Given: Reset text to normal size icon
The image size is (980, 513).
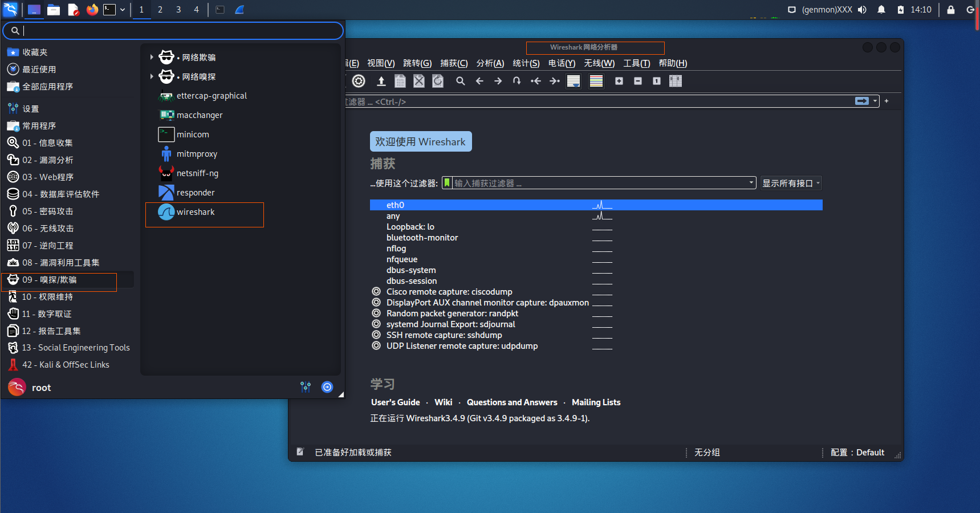Looking at the screenshot, I should click(657, 81).
